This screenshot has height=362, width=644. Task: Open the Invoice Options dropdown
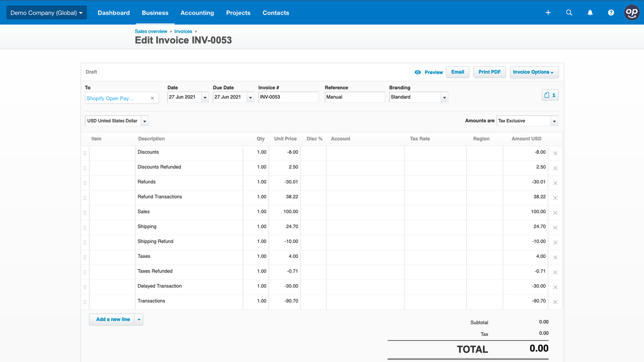pos(534,72)
